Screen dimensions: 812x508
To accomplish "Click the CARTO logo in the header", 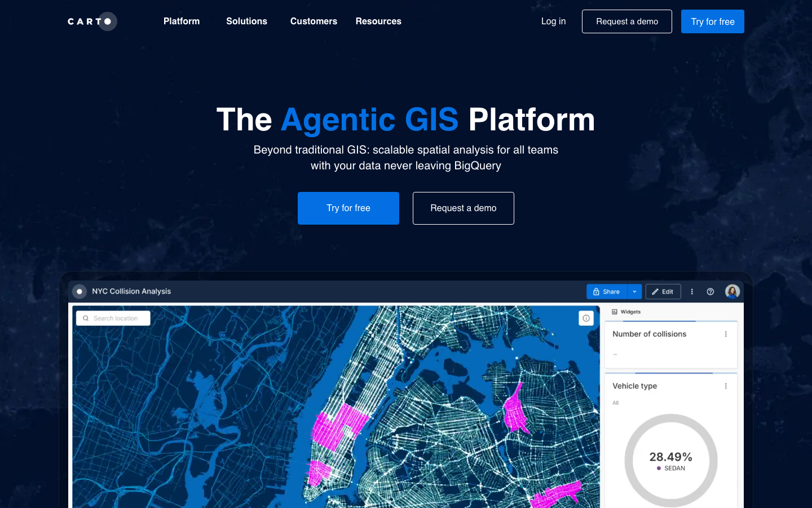I will [x=92, y=21].
